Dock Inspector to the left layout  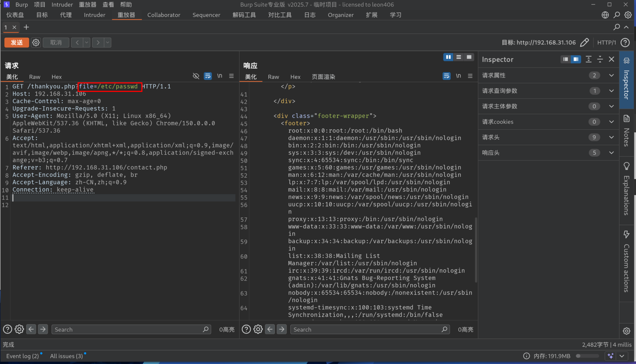565,59
